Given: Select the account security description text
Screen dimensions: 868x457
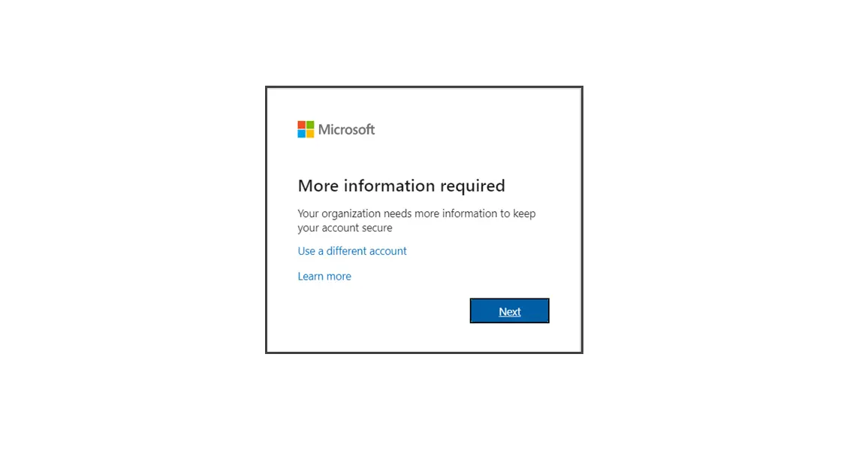Looking at the screenshot, I should pyautogui.click(x=417, y=220).
